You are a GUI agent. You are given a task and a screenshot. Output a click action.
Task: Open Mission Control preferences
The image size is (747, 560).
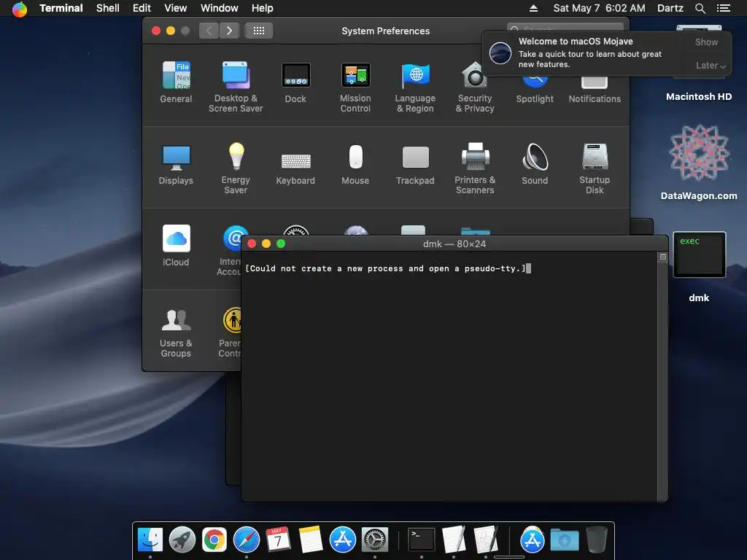click(x=355, y=87)
